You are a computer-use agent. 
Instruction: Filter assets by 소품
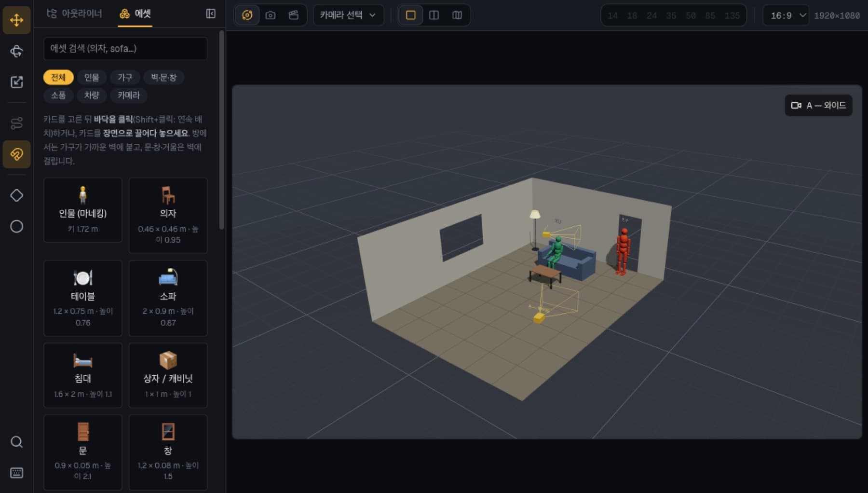point(58,95)
